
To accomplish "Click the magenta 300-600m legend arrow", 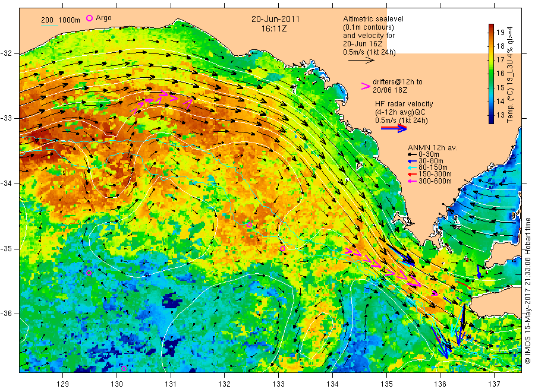I will 412,181.
